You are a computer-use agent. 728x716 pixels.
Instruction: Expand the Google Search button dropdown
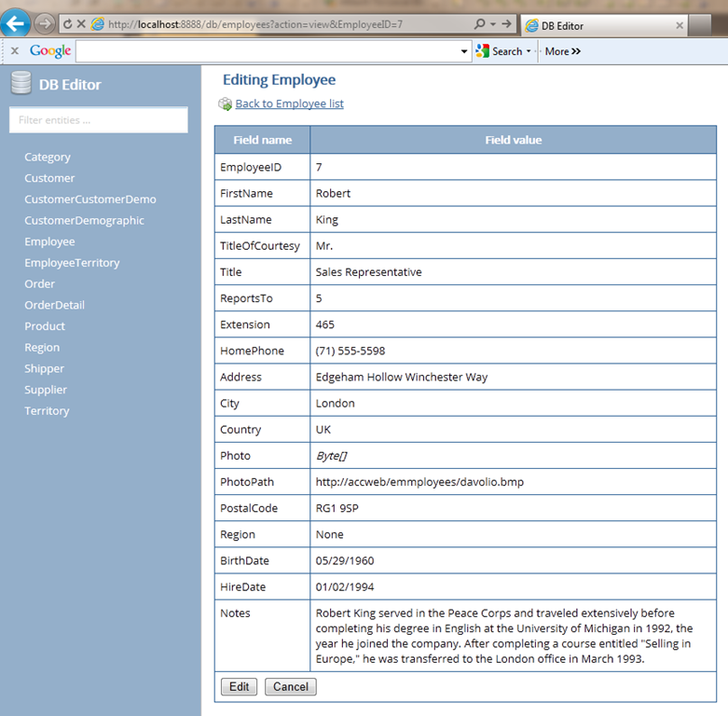coord(529,52)
